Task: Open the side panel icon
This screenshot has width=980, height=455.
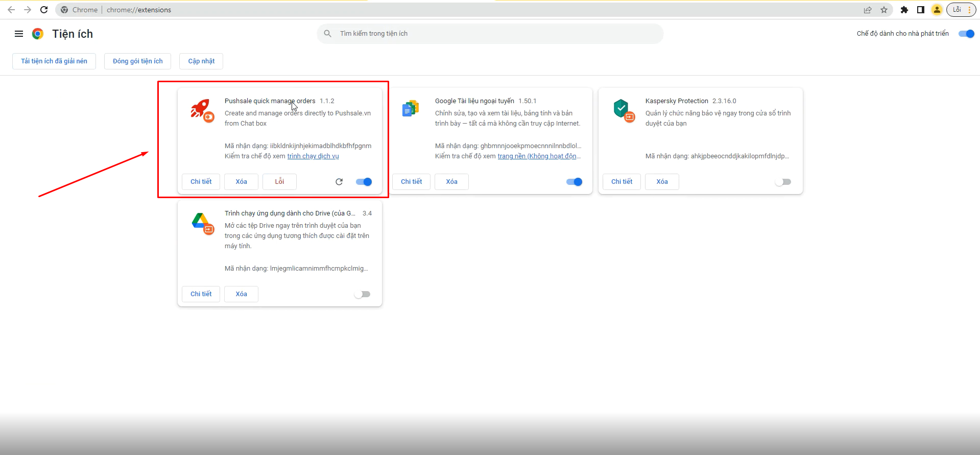Action: 921,10
